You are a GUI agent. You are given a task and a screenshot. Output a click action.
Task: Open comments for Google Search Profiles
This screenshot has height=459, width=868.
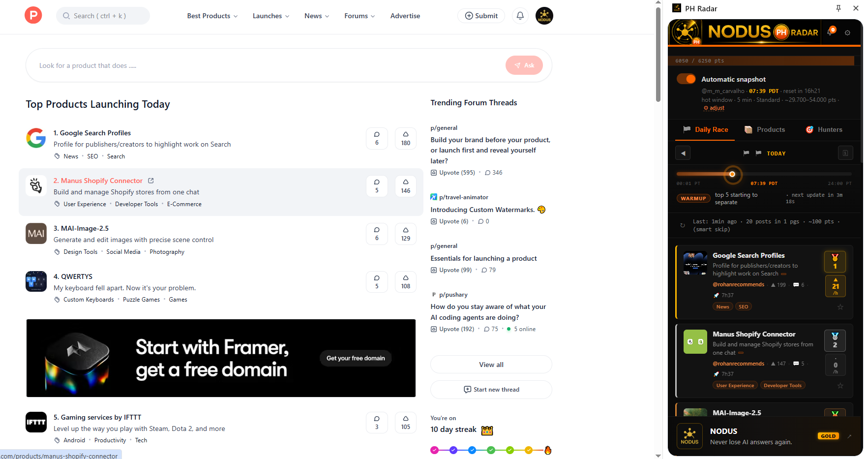[377, 138]
